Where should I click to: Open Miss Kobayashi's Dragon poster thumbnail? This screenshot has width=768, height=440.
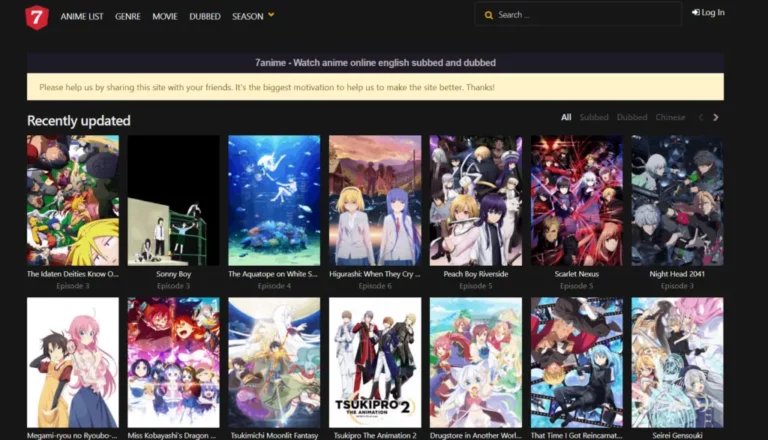(x=173, y=363)
